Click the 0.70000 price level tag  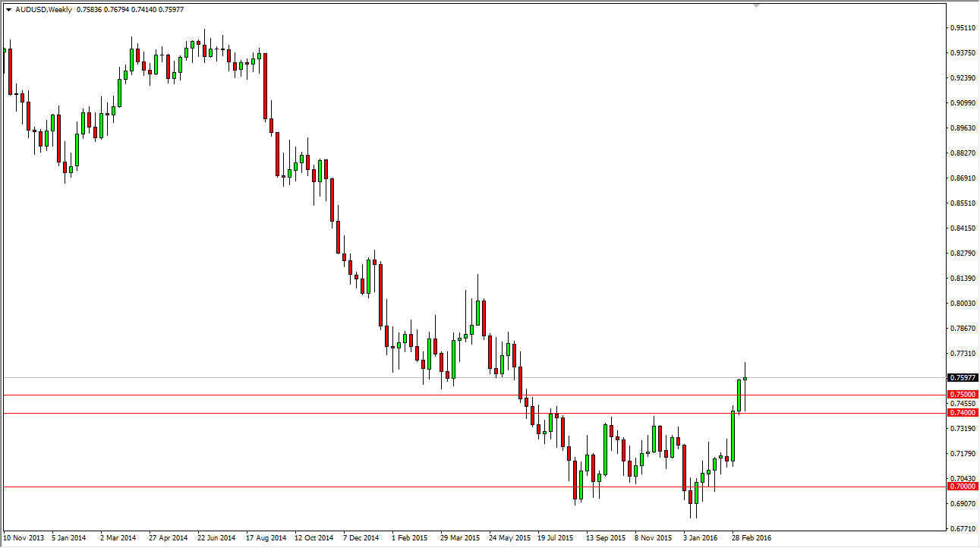pyautogui.click(x=961, y=486)
